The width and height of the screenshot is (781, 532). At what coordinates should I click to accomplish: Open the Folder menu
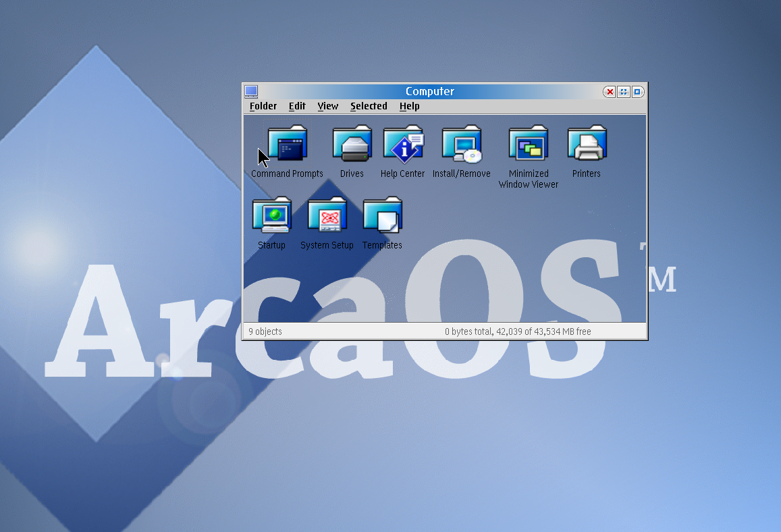(x=263, y=106)
